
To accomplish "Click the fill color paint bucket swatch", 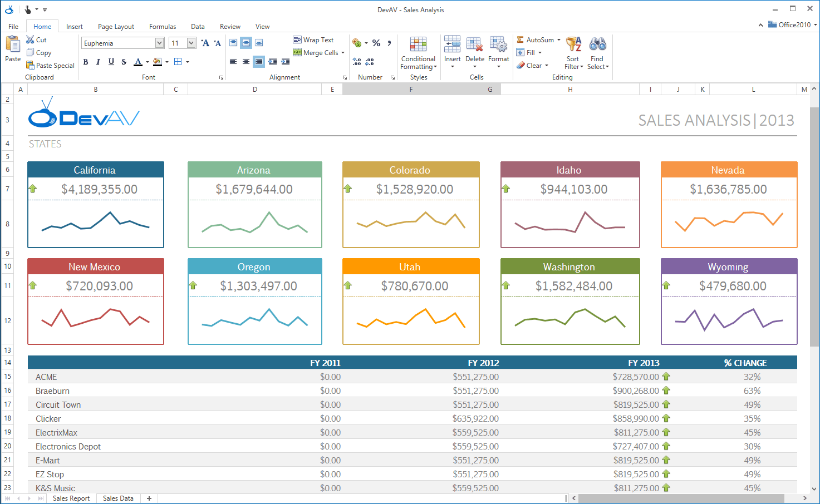I will (158, 62).
